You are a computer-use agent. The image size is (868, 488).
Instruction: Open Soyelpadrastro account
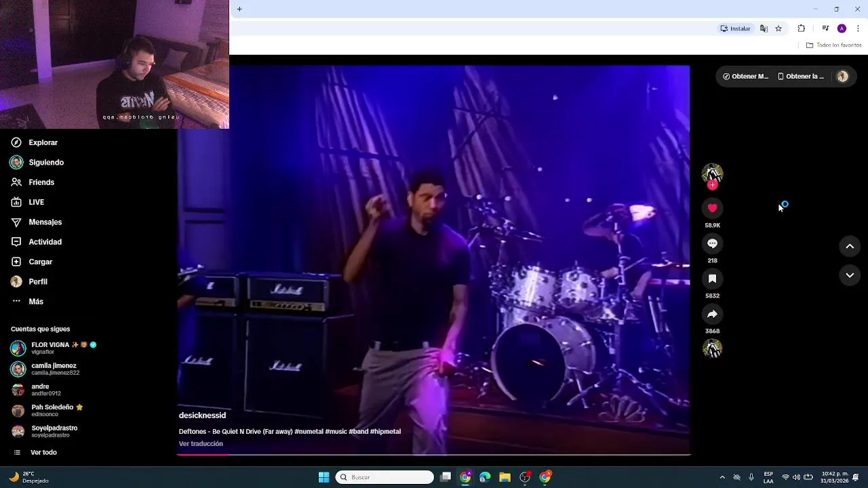coord(45,432)
